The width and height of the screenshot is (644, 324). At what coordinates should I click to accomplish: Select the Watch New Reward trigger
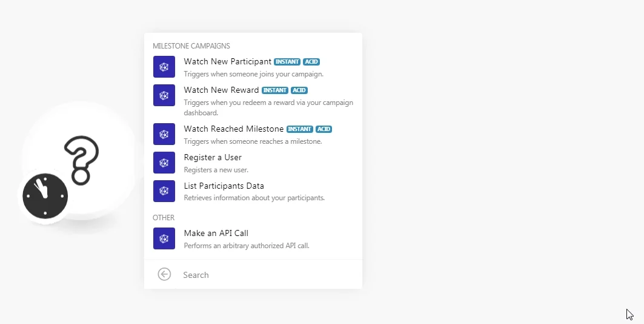pos(253,101)
